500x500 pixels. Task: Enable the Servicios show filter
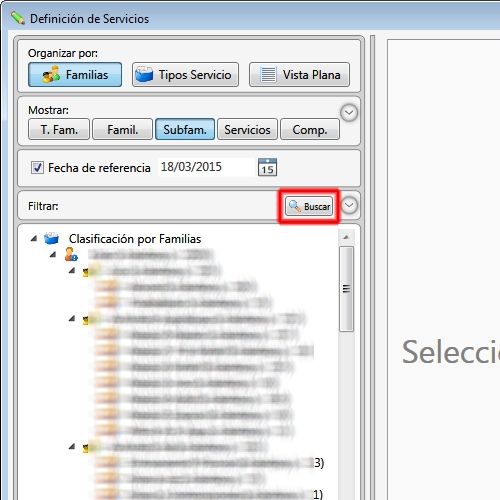(x=247, y=129)
